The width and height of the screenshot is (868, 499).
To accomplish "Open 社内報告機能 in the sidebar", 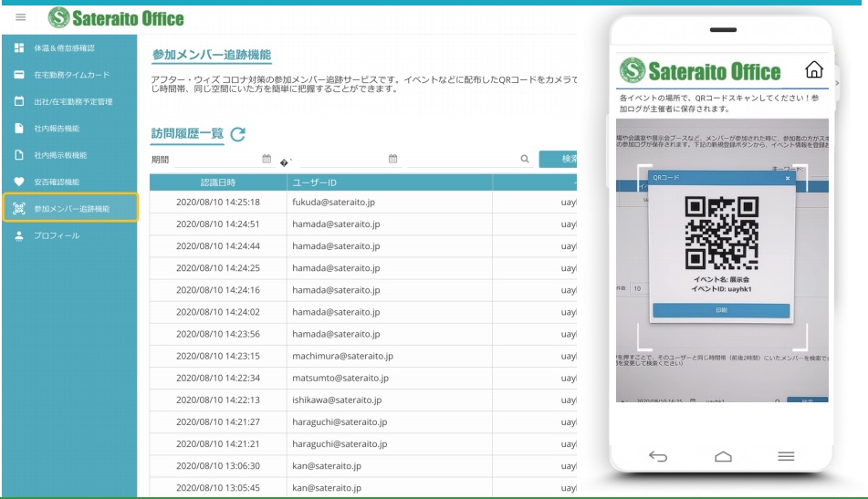I will [57, 129].
